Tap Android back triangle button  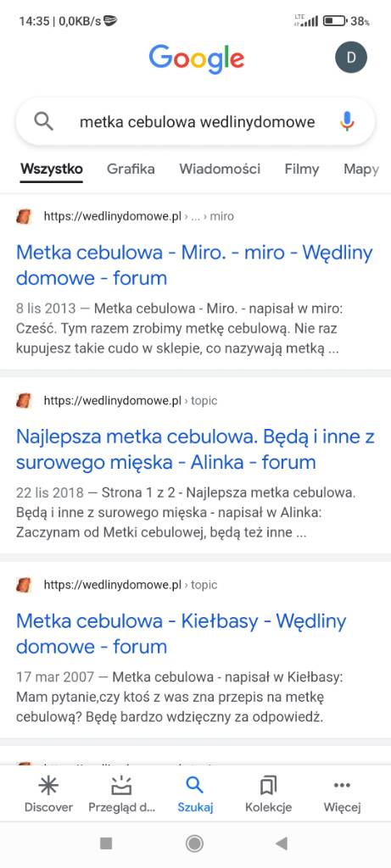(282, 843)
